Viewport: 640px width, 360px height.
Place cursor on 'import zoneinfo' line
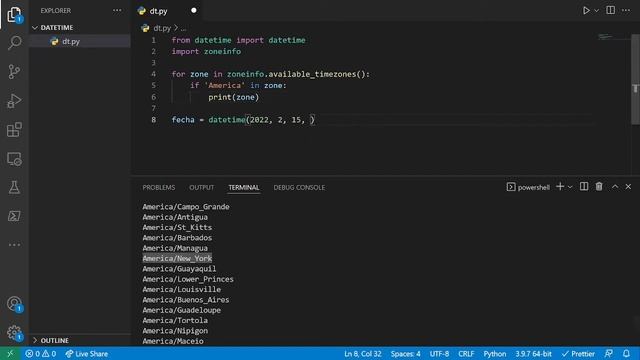(x=206, y=51)
